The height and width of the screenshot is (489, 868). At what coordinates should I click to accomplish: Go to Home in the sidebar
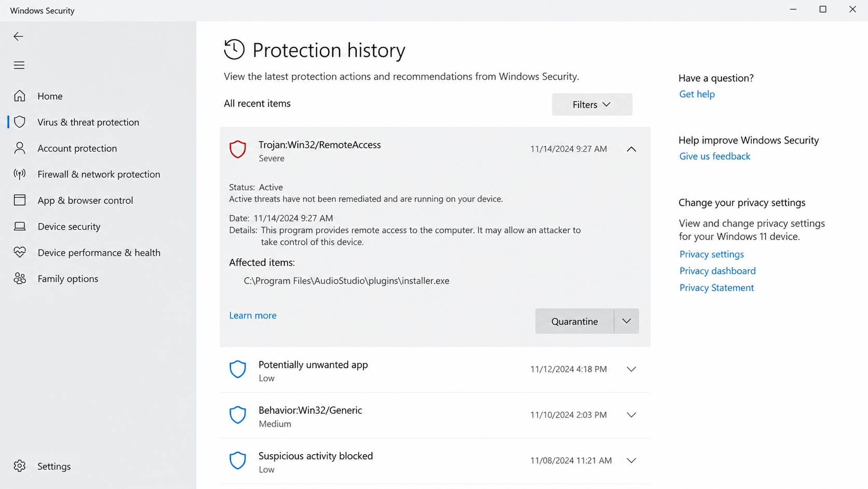click(50, 96)
